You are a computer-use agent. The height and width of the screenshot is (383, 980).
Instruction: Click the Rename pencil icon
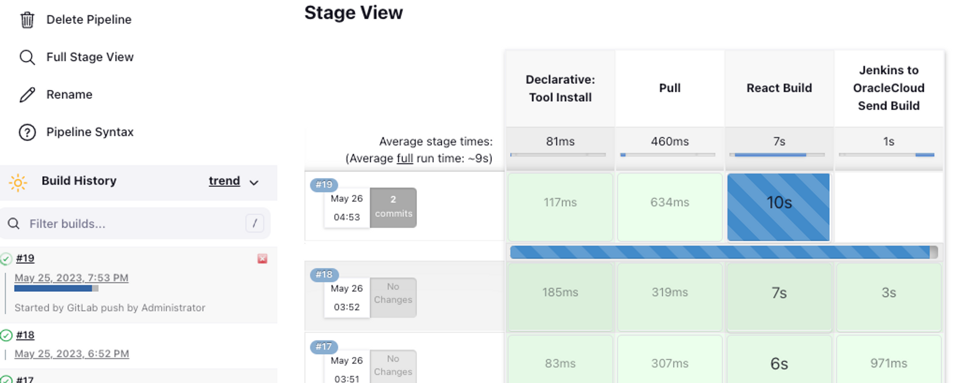point(27,95)
